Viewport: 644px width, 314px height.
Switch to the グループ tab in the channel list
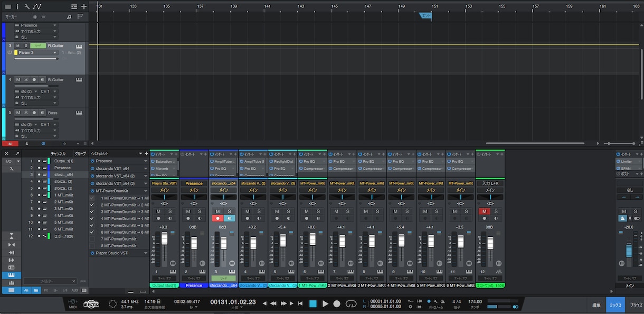(80, 154)
